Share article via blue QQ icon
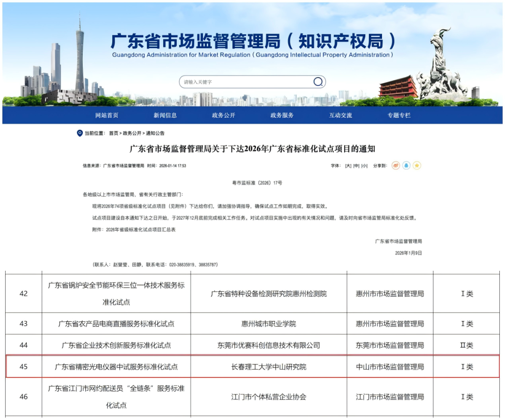This screenshot has height=420, width=505. 406,166
